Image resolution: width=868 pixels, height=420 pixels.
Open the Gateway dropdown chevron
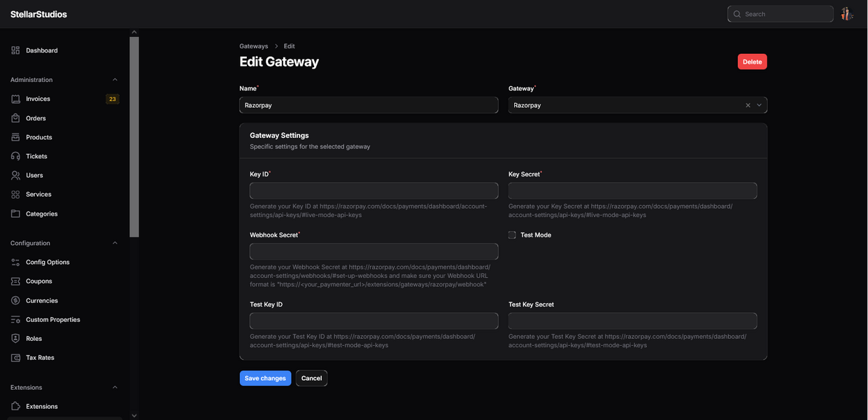(760, 105)
